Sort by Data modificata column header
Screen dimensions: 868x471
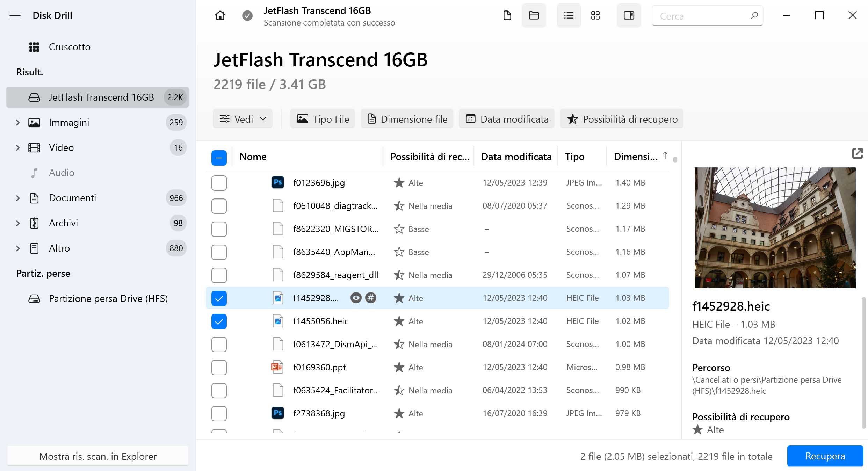point(516,157)
